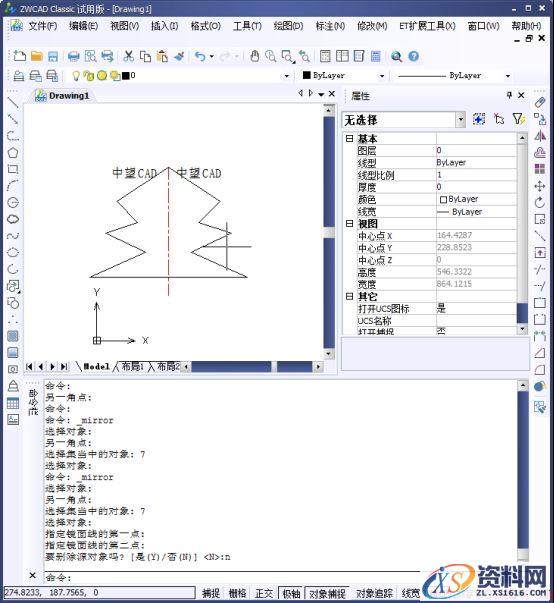Select the Spline draw tool
The height and width of the screenshot is (603, 554).
coord(13,236)
